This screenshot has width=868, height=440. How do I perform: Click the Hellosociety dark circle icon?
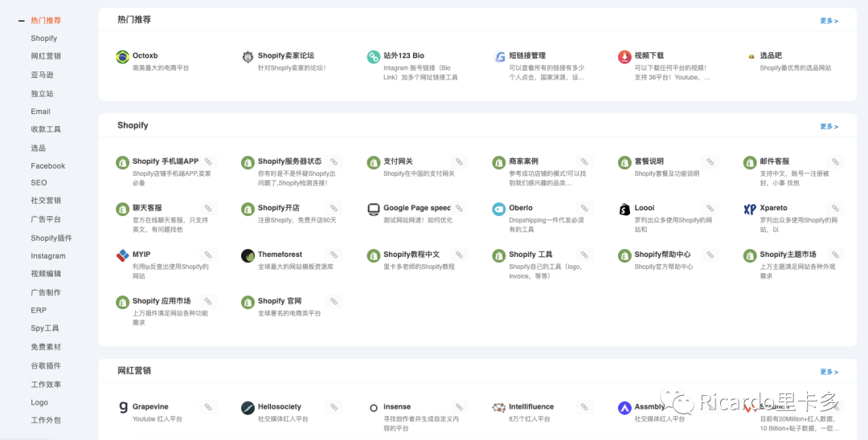coord(248,408)
